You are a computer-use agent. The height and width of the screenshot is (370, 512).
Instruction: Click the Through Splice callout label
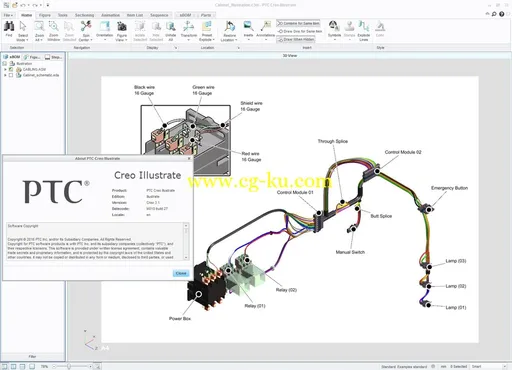333,141
